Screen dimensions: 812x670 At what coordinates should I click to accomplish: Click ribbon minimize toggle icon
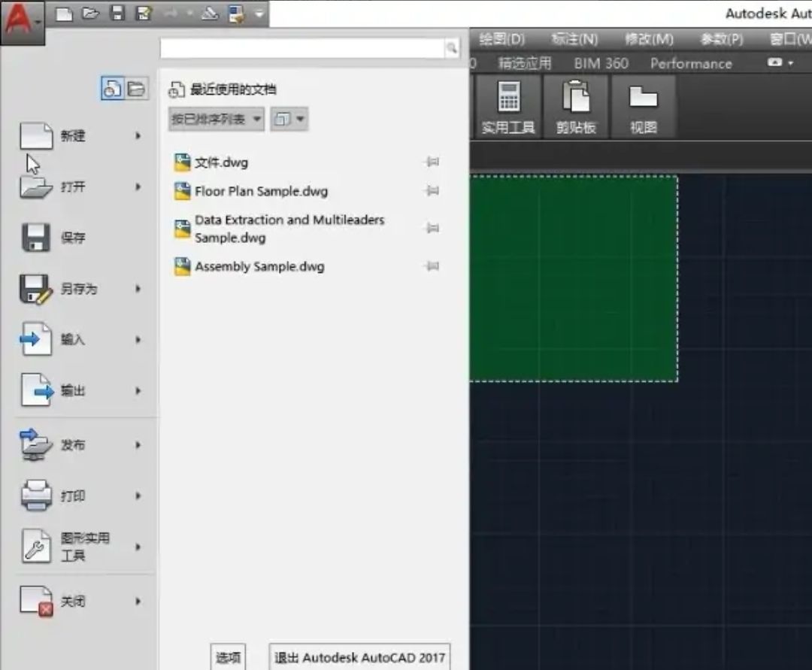click(x=774, y=62)
